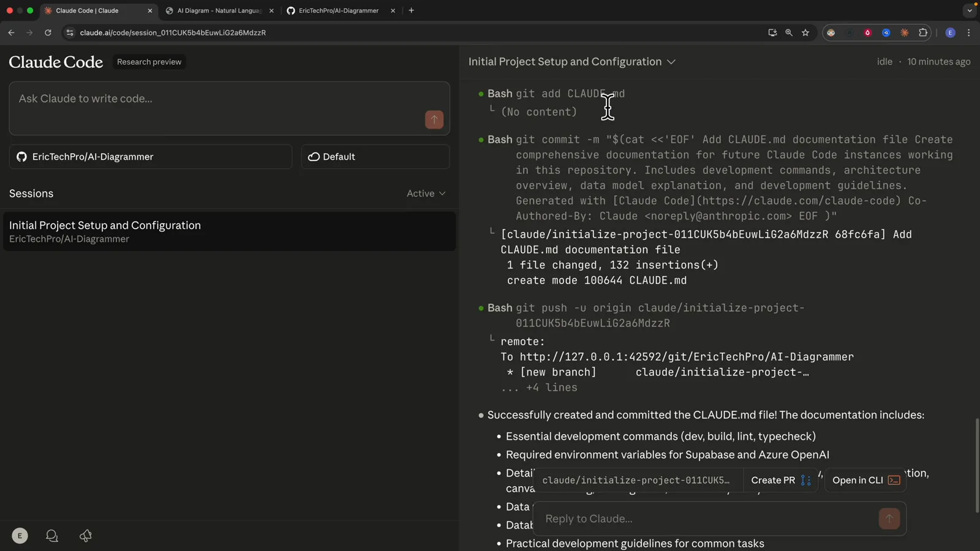The width and height of the screenshot is (980, 551).
Task: Click the Claude Code icon beside the chat icon
Action: click(x=86, y=536)
